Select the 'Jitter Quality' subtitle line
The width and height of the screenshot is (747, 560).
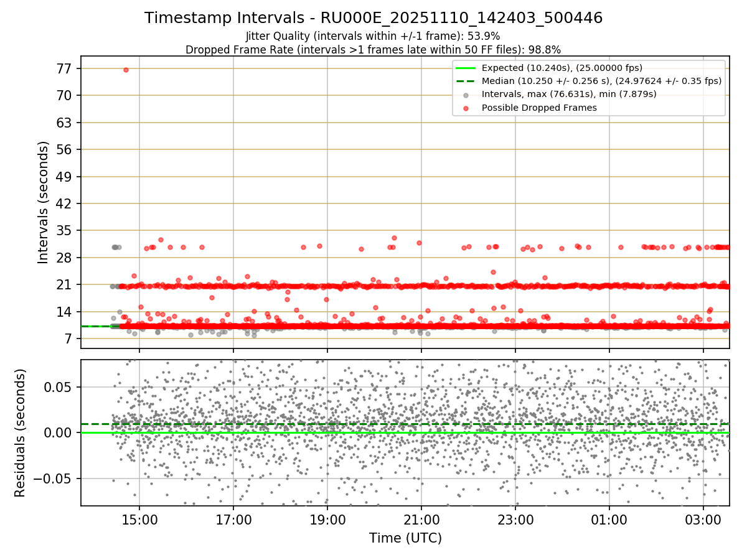click(374, 37)
